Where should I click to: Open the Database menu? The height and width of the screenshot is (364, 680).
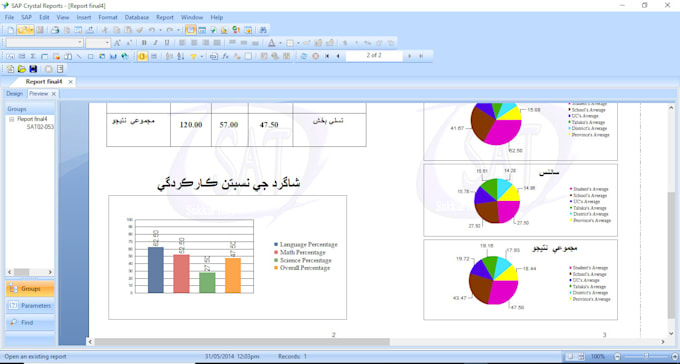tap(137, 17)
